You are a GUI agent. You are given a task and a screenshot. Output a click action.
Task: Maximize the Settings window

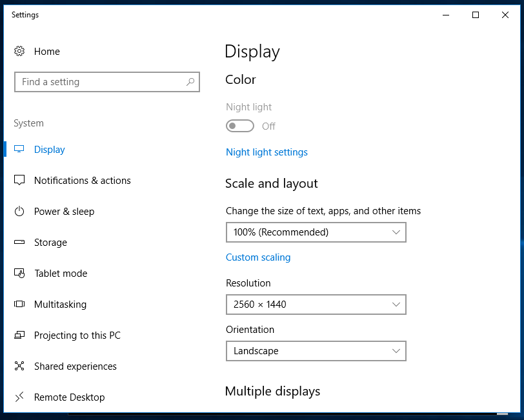[x=476, y=15]
